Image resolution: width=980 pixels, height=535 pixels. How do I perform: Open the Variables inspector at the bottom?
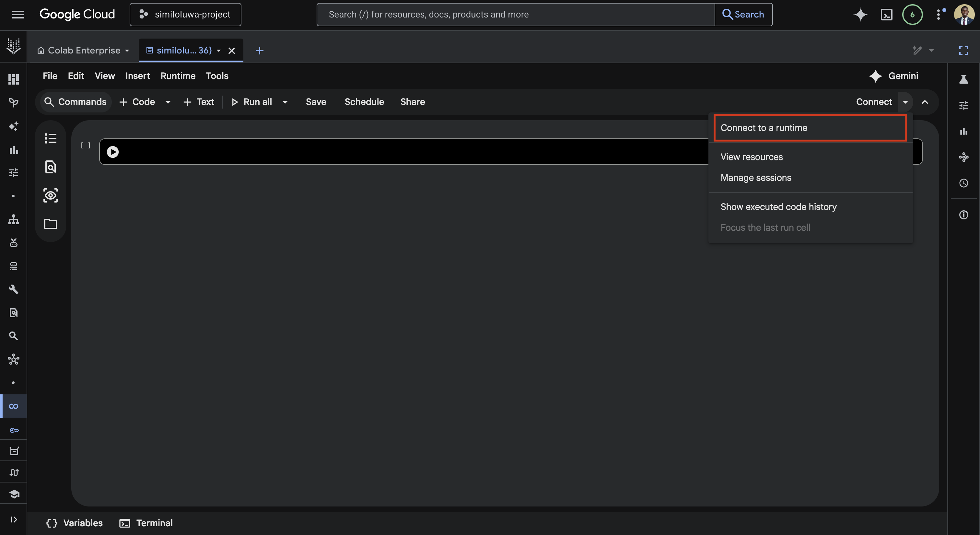click(74, 523)
